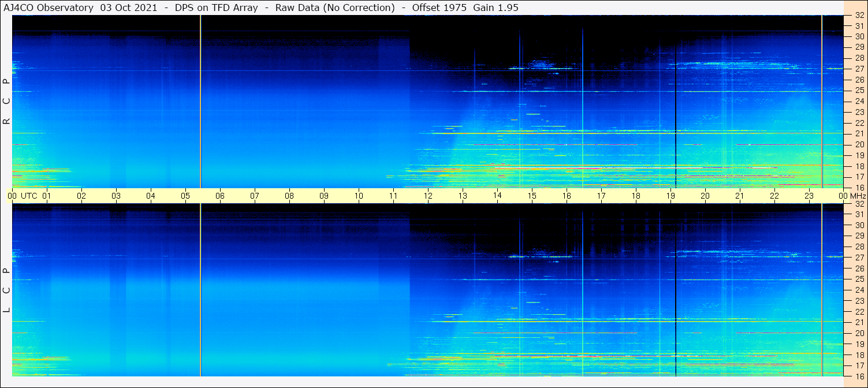
Task: Click hour label "20" on time axis
Action: [x=705, y=196]
